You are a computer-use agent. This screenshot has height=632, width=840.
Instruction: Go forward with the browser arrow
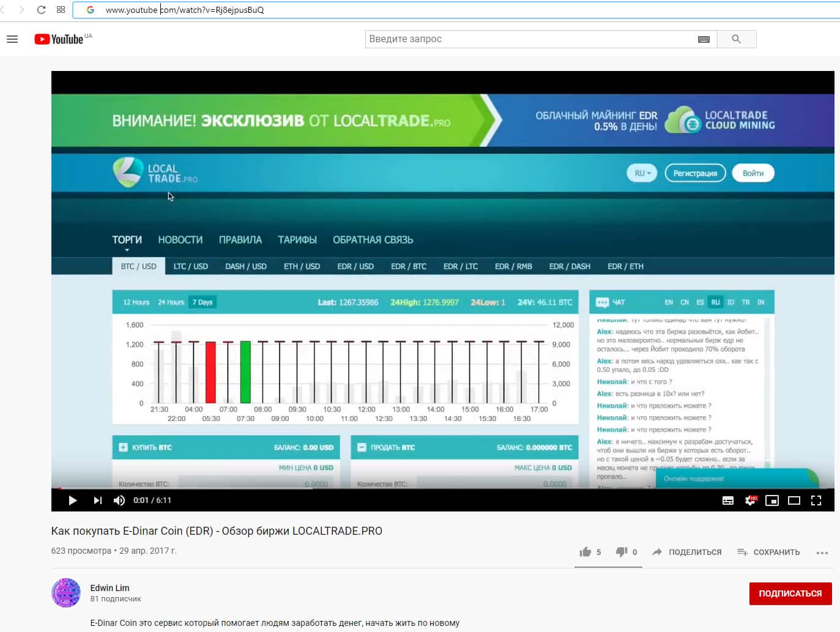coord(21,10)
